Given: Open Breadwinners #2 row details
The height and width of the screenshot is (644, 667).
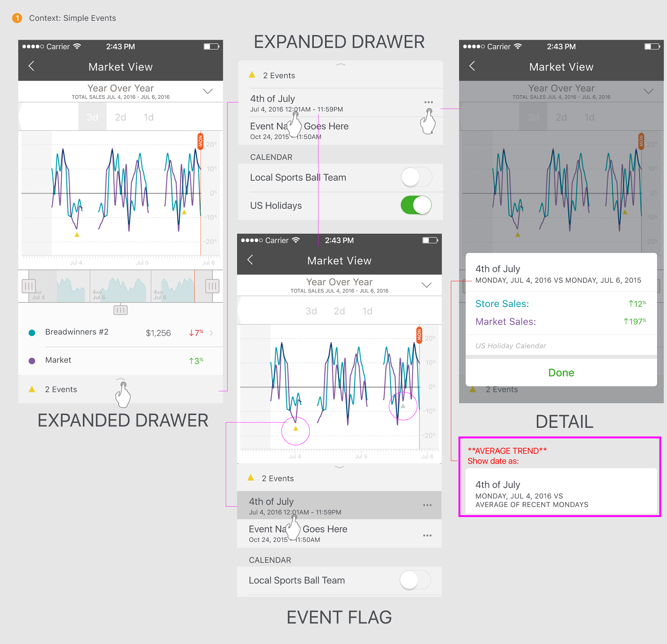Looking at the screenshot, I should (x=121, y=333).
